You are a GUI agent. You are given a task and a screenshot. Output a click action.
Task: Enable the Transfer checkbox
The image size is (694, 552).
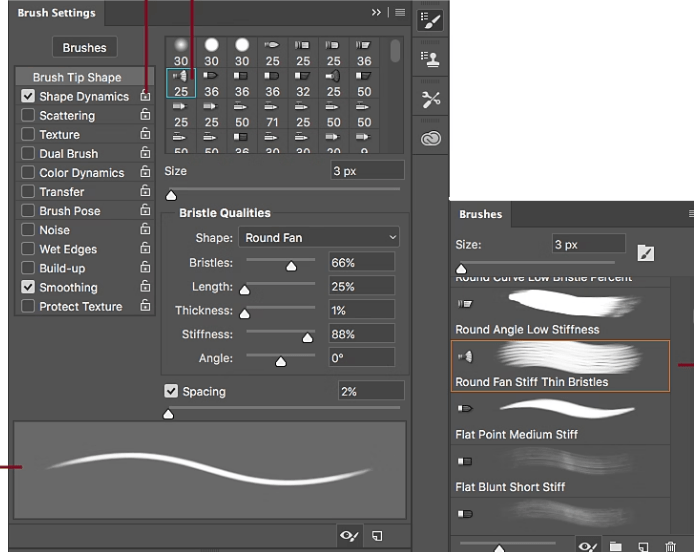[28, 191]
